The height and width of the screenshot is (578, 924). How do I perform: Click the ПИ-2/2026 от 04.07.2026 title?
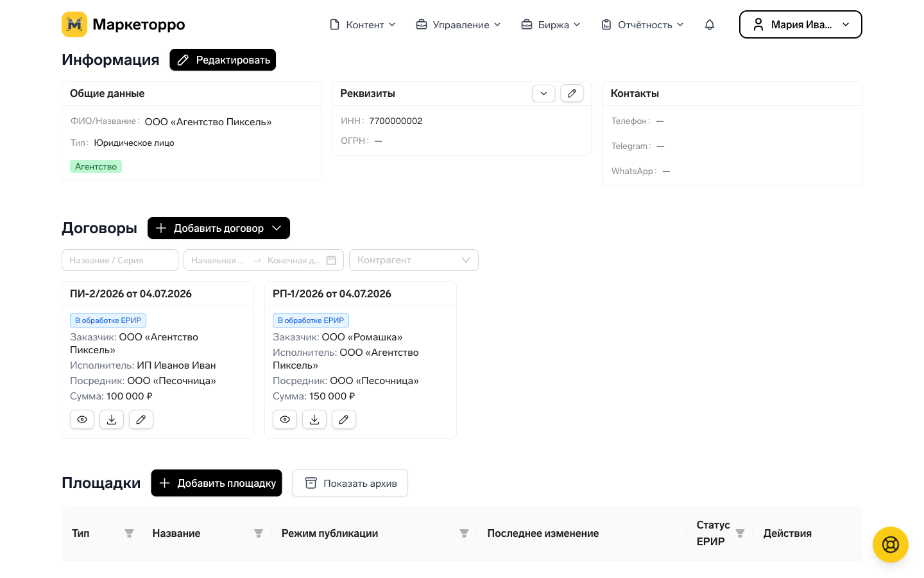[x=131, y=293]
